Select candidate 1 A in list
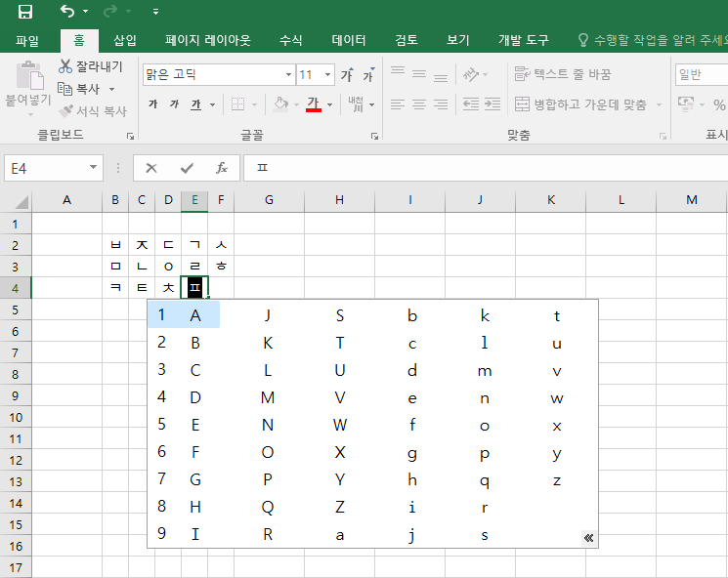This screenshot has height=578, width=728. pyautogui.click(x=184, y=315)
